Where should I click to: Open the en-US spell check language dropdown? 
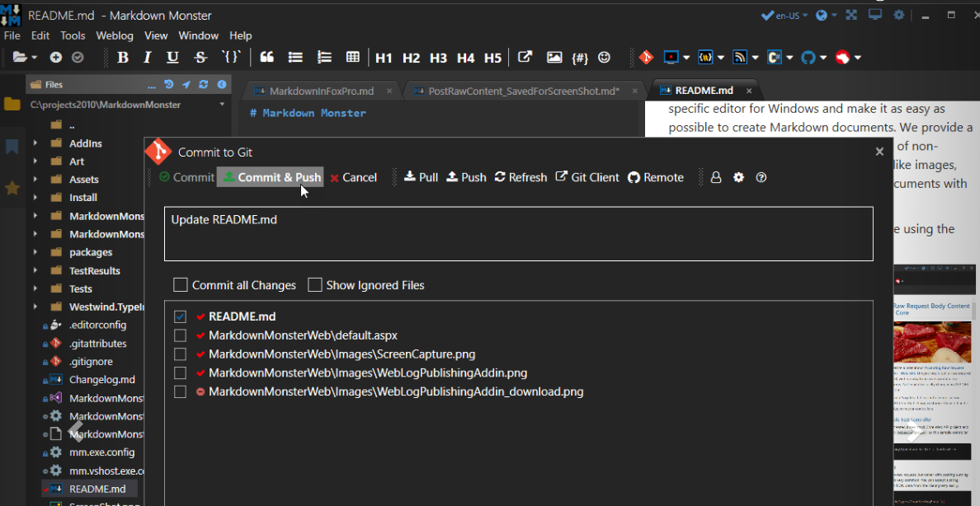click(785, 16)
